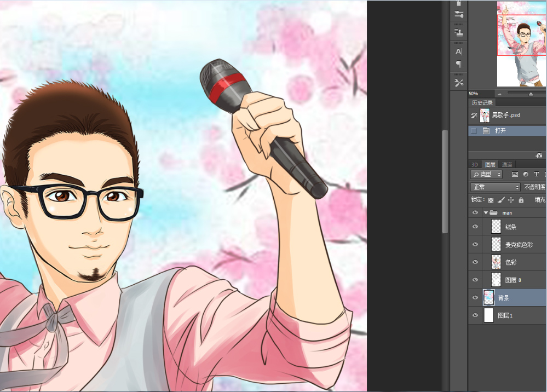
Task: Lock transparent pixels in the layers panel
Action: (491, 200)
